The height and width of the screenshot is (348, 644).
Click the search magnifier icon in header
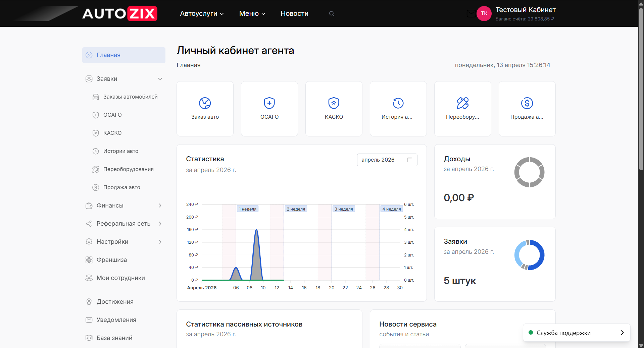pos(332,14)
